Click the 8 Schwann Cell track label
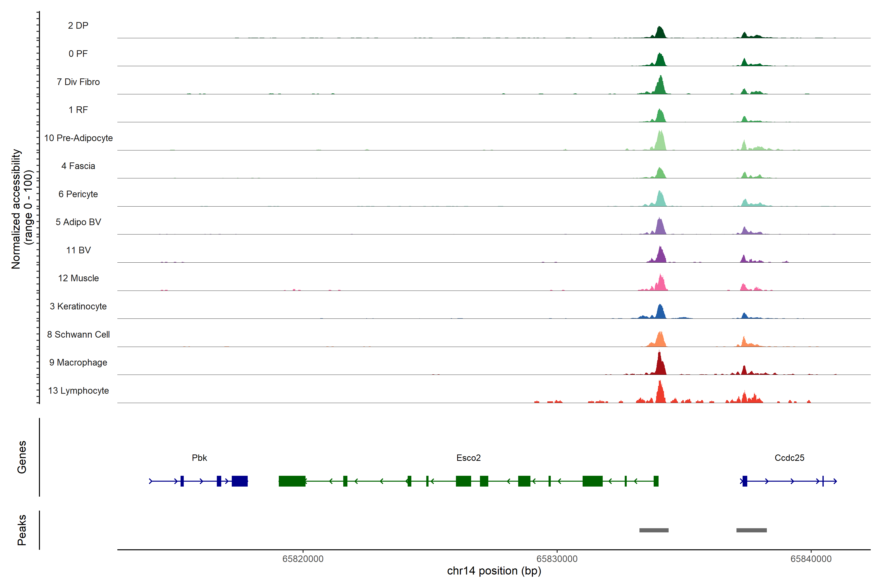 78,334
